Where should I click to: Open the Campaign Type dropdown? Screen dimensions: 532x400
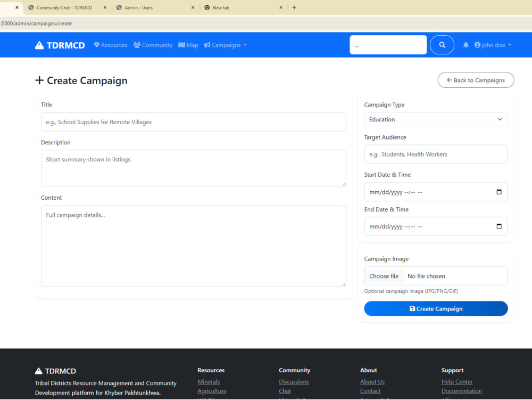[436, 119]
